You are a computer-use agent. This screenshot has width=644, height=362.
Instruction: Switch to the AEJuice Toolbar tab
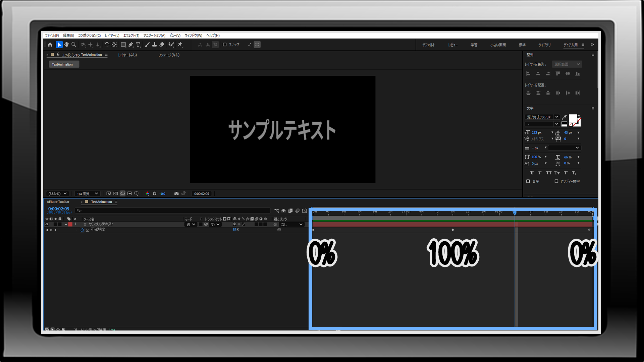[x=58, y=202]
